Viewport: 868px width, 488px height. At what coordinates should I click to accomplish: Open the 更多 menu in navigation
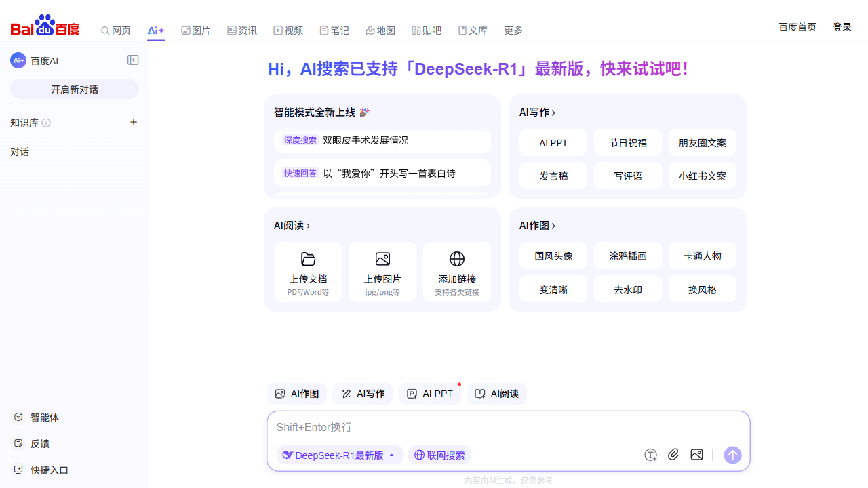pos(513,30)
